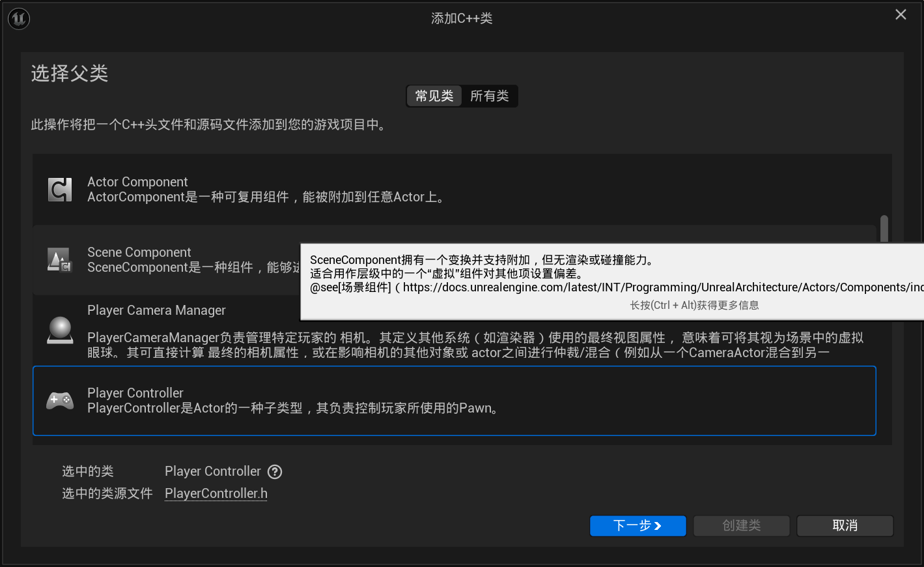Open the PlayerController.h source file link
The height and width of the screenshot is (567, 924).
(216, 493)
